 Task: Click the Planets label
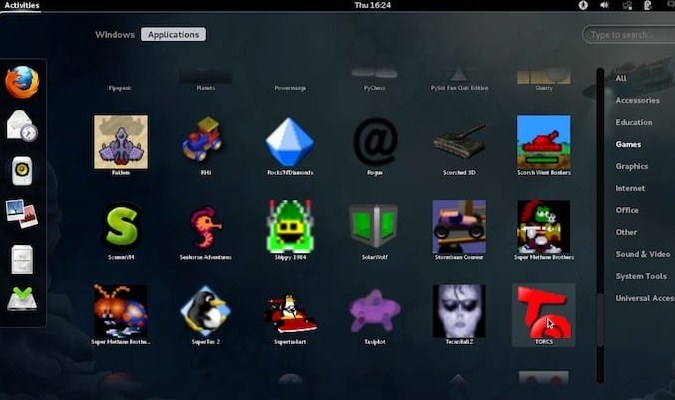coord(206,88)
